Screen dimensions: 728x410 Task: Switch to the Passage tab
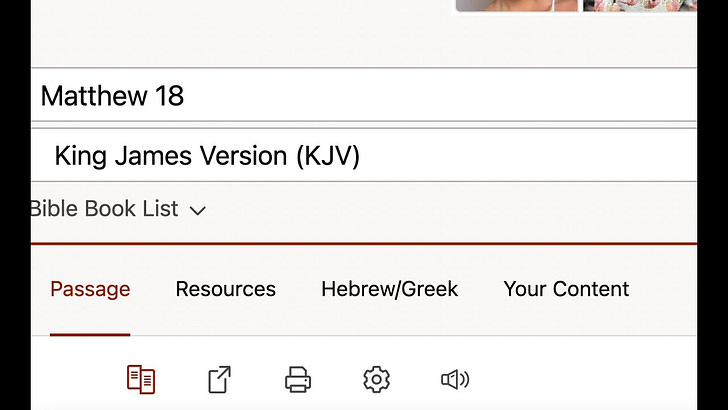[90, 289]
